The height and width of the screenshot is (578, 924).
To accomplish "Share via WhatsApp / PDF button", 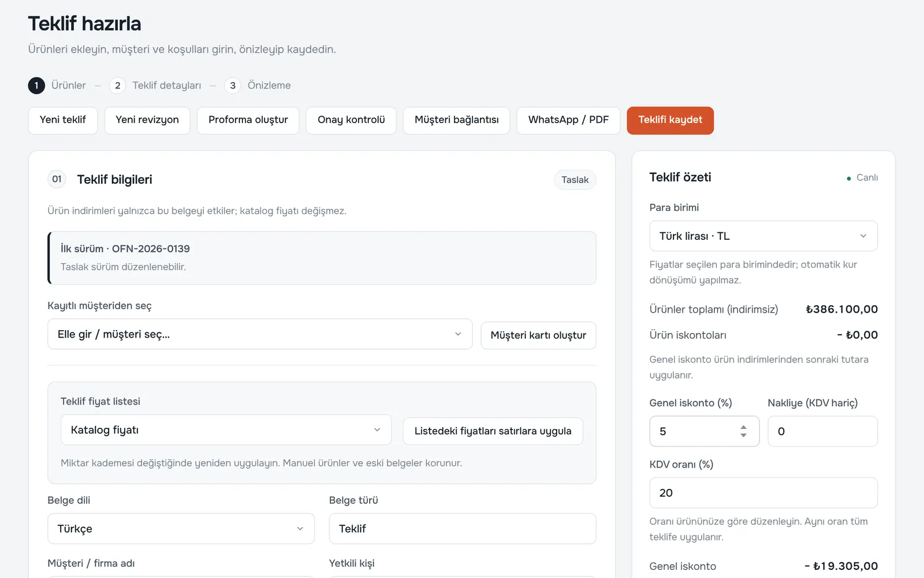I will point(568,120).
